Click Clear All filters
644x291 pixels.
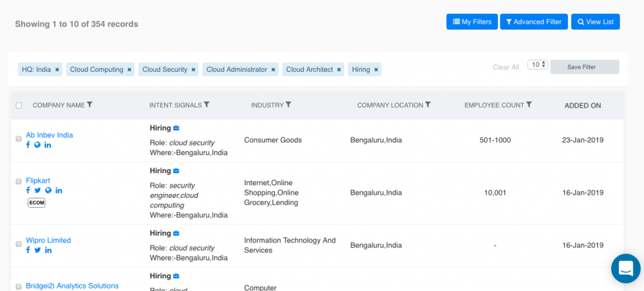pyautogui.click(x=506, y=67)
